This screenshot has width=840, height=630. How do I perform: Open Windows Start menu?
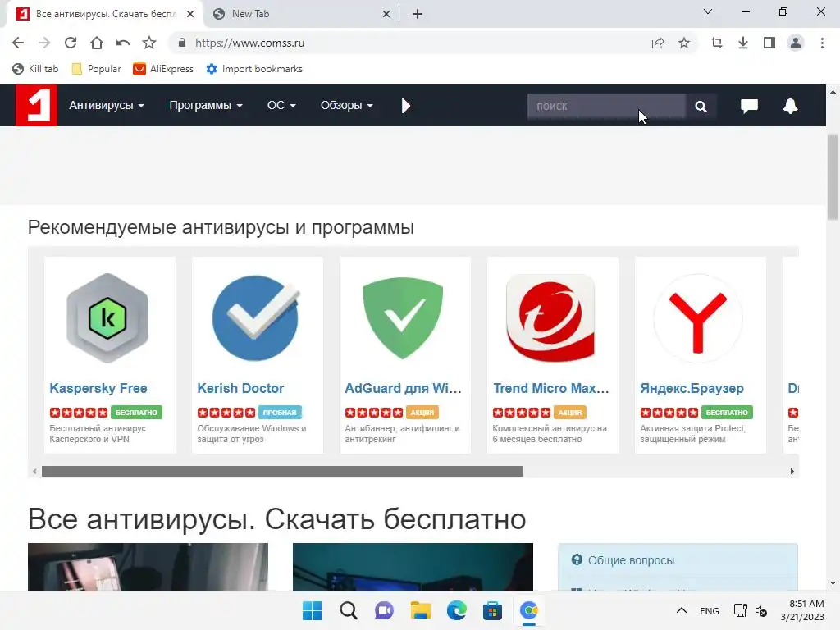(x=312, y=610)
